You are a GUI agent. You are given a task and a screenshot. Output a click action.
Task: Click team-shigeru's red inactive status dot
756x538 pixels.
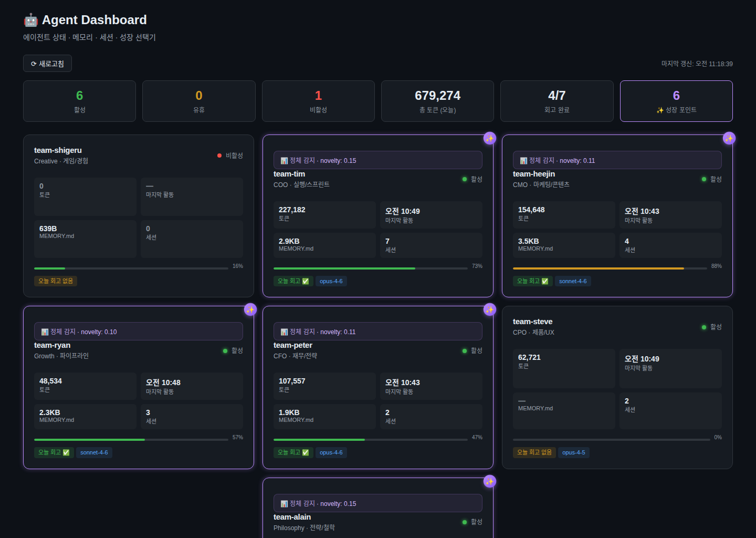[219, 156]
